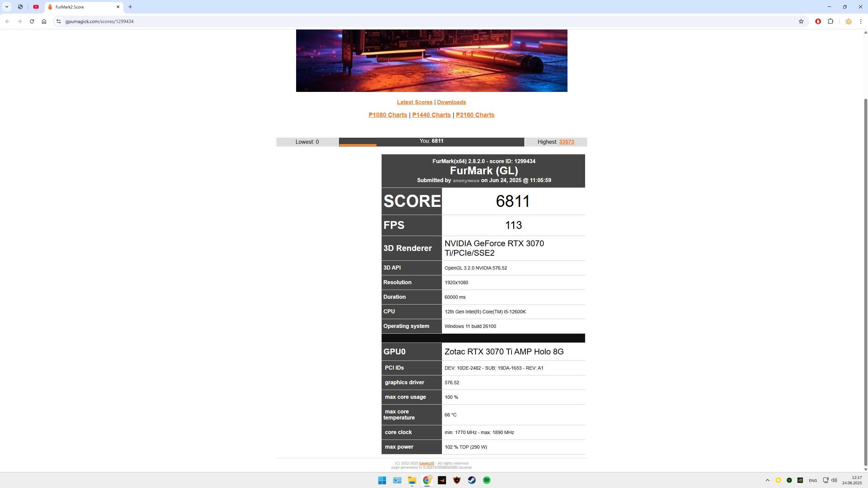Go forward to next page
The image size is (868, 488).
click(x=20, y=21)
